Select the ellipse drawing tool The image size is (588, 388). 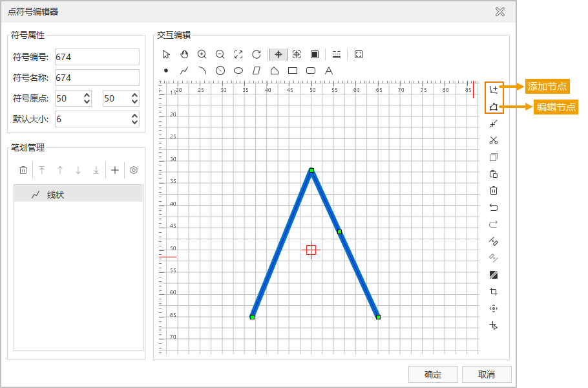click(x=238, y=70)
